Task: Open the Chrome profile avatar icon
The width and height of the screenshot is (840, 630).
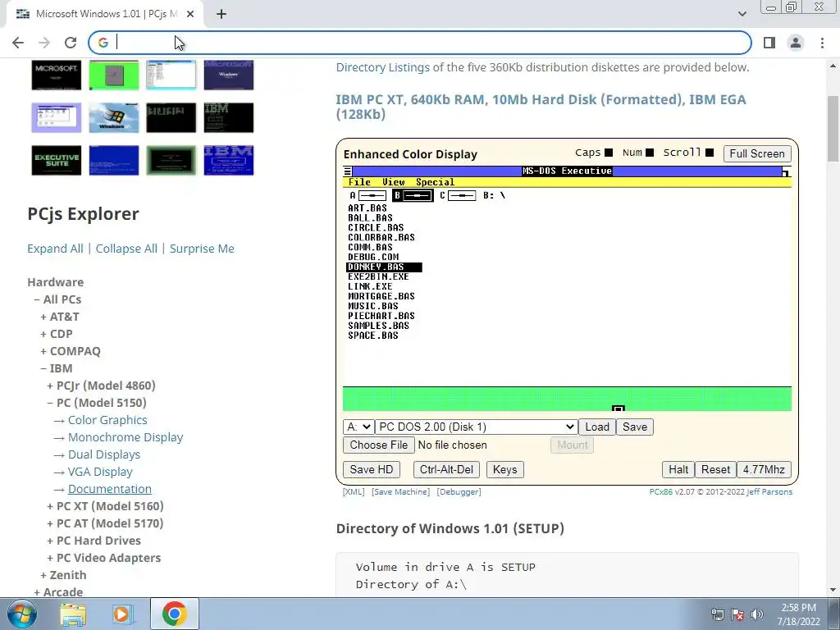Action: point(796,43)
